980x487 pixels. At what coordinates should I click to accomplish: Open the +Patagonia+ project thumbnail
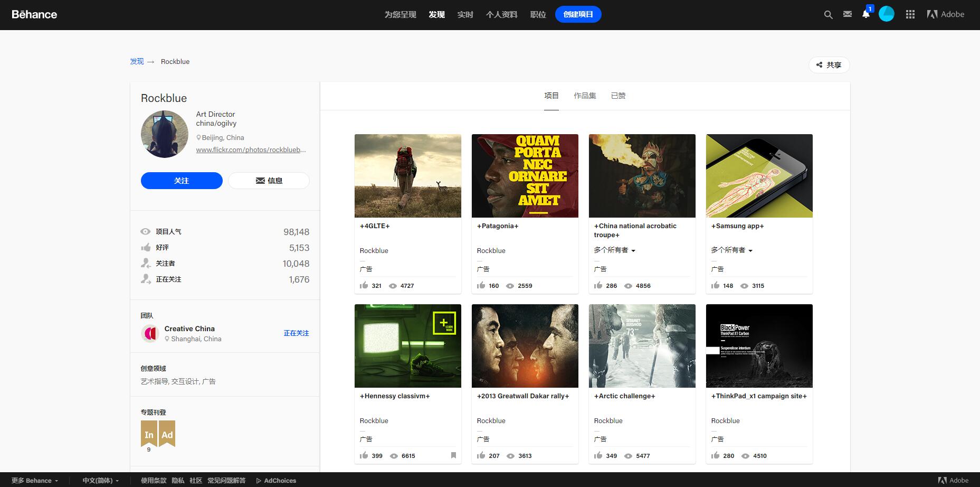pos(525,176)
